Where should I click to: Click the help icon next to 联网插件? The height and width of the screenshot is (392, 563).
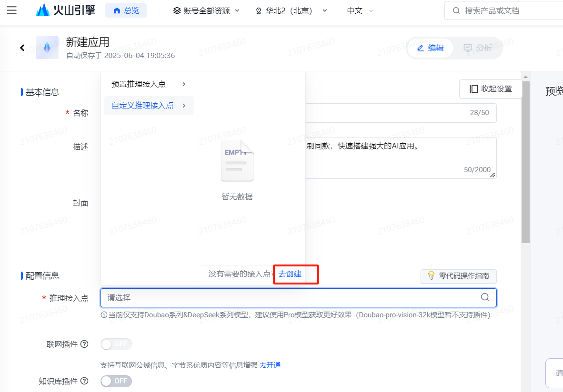[x=84, y=344]
